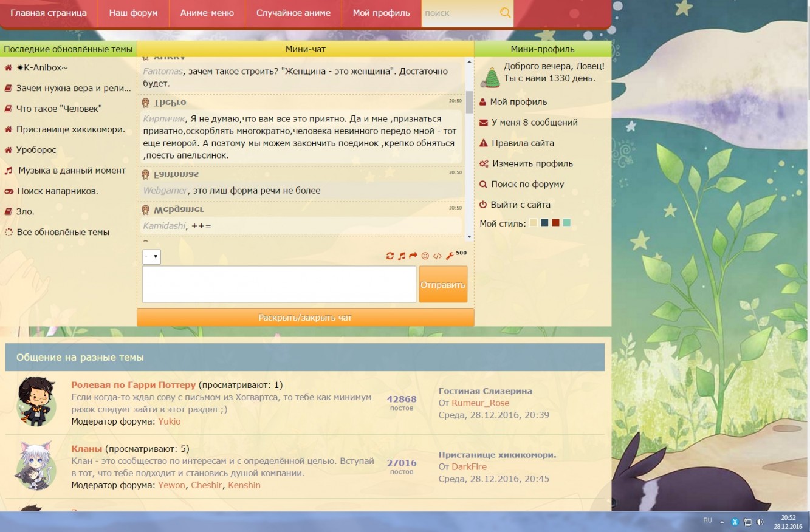
Task: Open Все обновлёные темы list
Action: coord(63,232)
